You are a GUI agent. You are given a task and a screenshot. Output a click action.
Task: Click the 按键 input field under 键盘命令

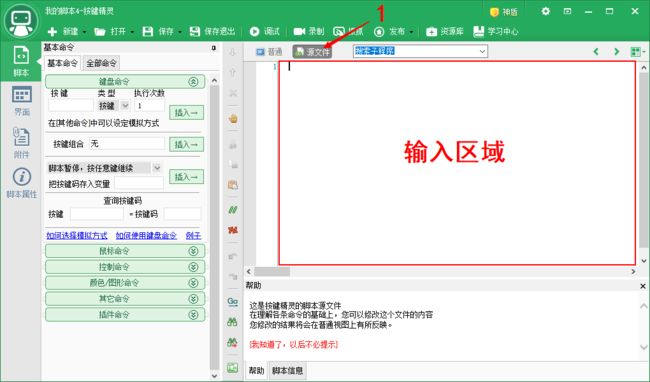71,106
